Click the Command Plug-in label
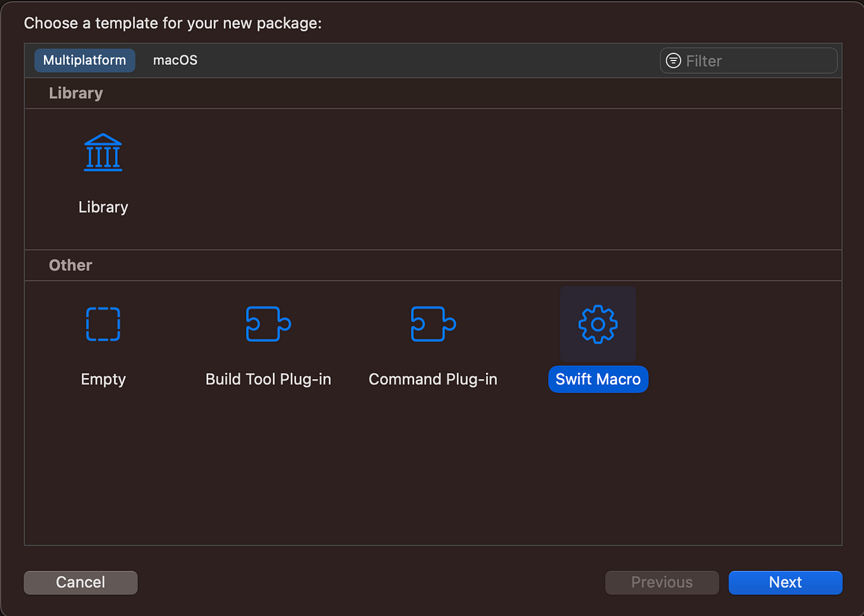The height and width of the screenshot is (616, 864). 433,379
